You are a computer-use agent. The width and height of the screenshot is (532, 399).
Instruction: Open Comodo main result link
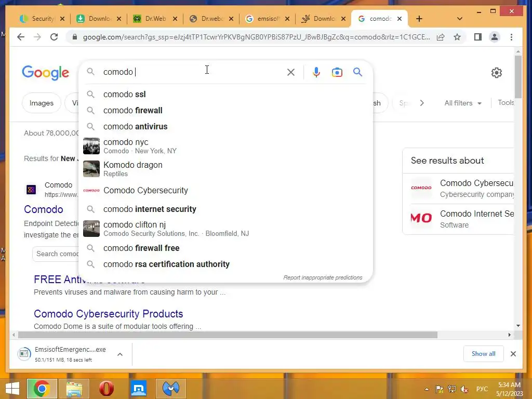point(44,209)
